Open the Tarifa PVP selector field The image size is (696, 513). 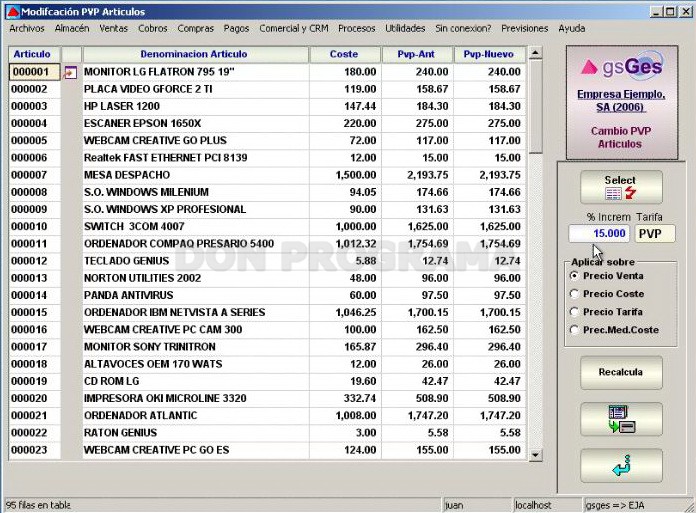pyautogui.click(x=655, y=233)
